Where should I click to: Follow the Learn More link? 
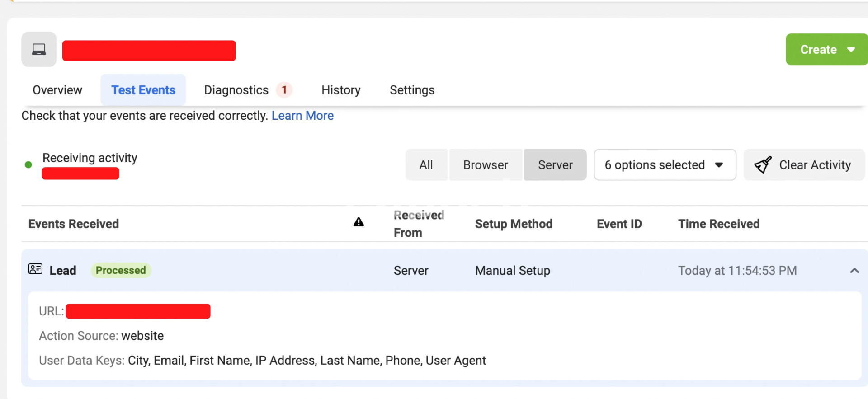coord(302,116)
